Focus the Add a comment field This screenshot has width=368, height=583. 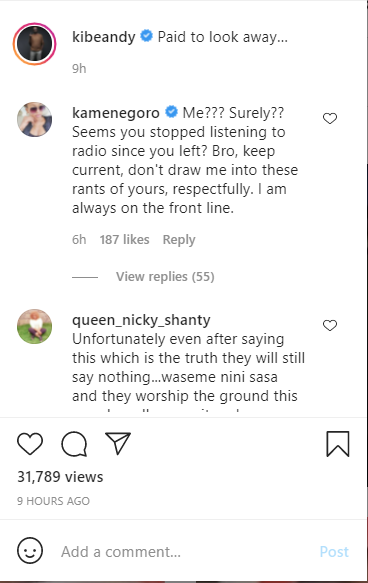(x=186, y=551)
